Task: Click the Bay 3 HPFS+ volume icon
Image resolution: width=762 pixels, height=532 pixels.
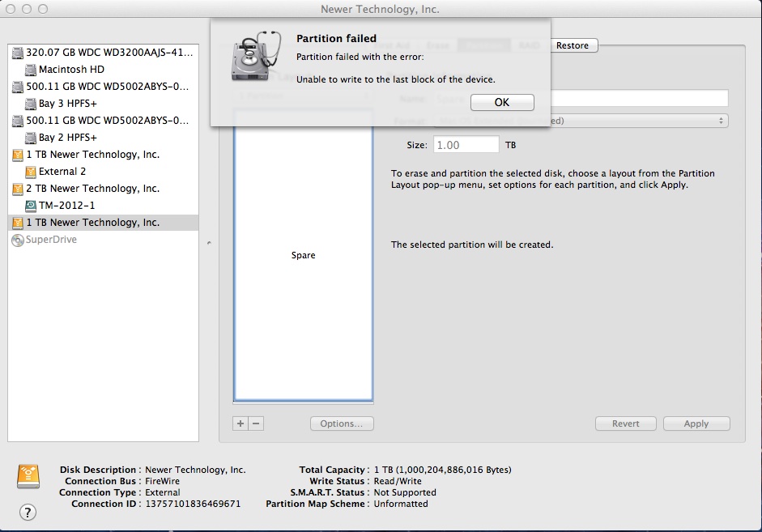Action: (x=31, y=104)
